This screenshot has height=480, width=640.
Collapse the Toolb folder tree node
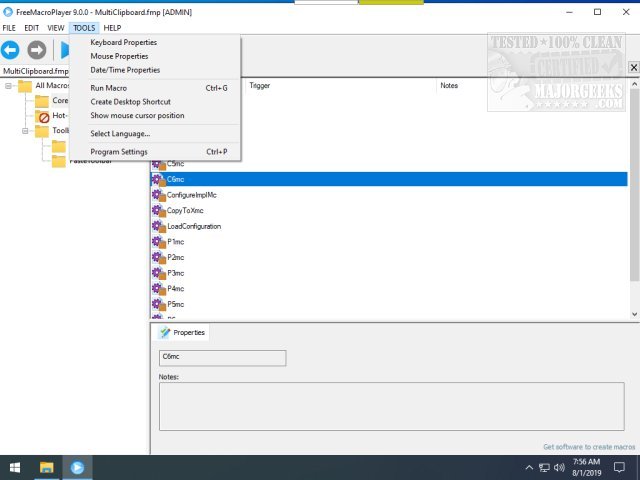tap(25, 131)
